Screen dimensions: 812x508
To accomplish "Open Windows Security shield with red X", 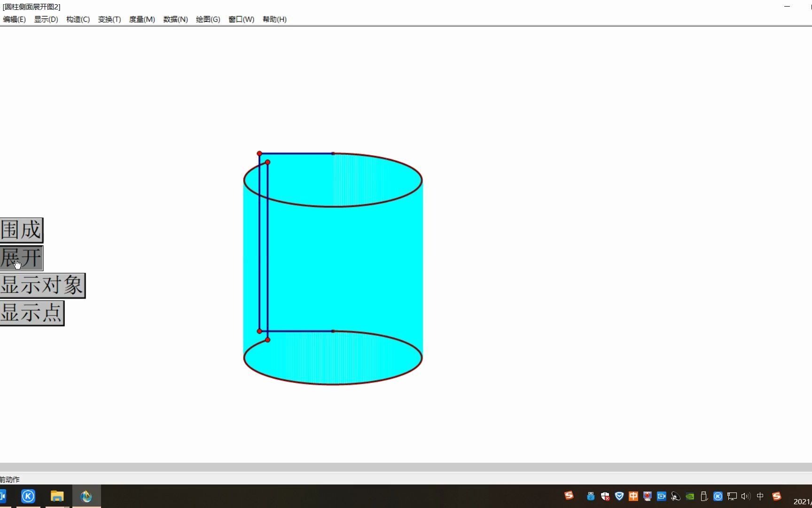I will pyautogui.click(x=605, y=496).
